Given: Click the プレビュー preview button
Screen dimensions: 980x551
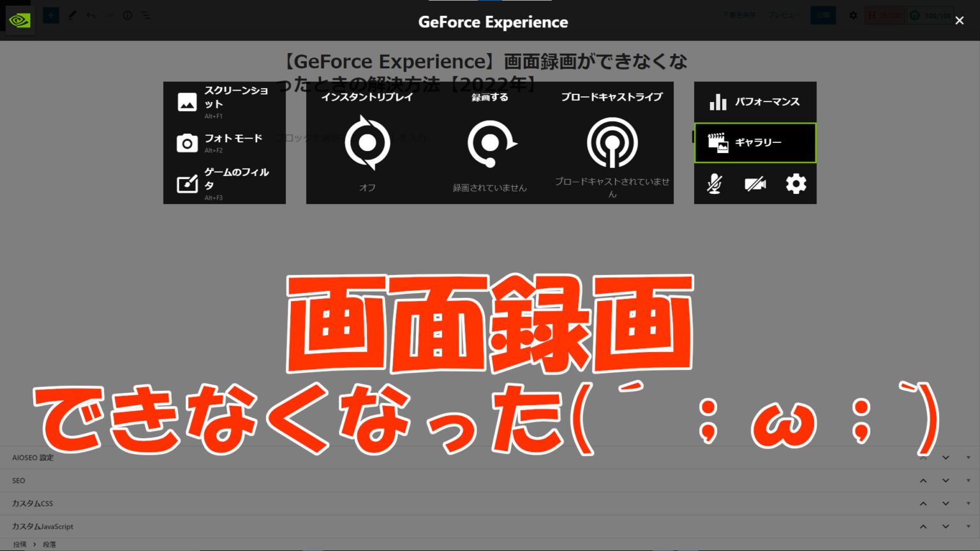Looking at the screenshot, I should (x=783, y=15).
